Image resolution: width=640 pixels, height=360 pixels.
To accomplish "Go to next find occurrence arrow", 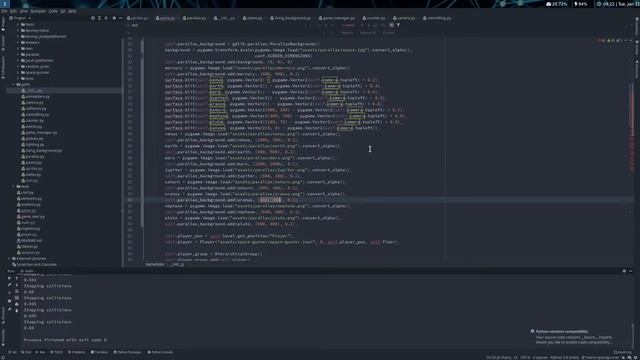I will (368, 25).
